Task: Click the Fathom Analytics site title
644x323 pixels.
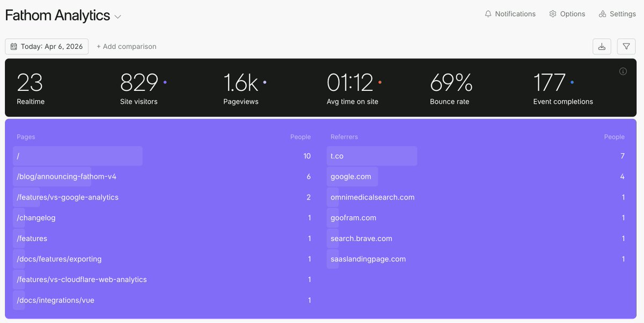Action: coord(57,16)
